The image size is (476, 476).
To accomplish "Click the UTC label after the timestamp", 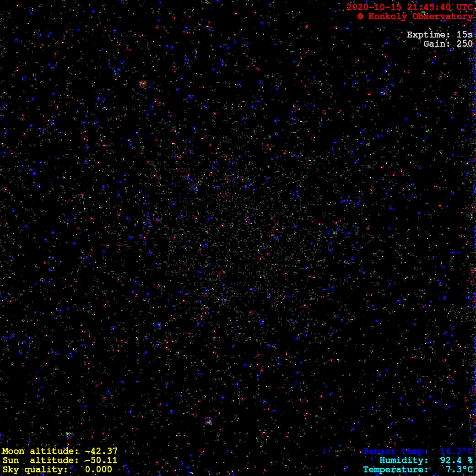I will (464, 7).
